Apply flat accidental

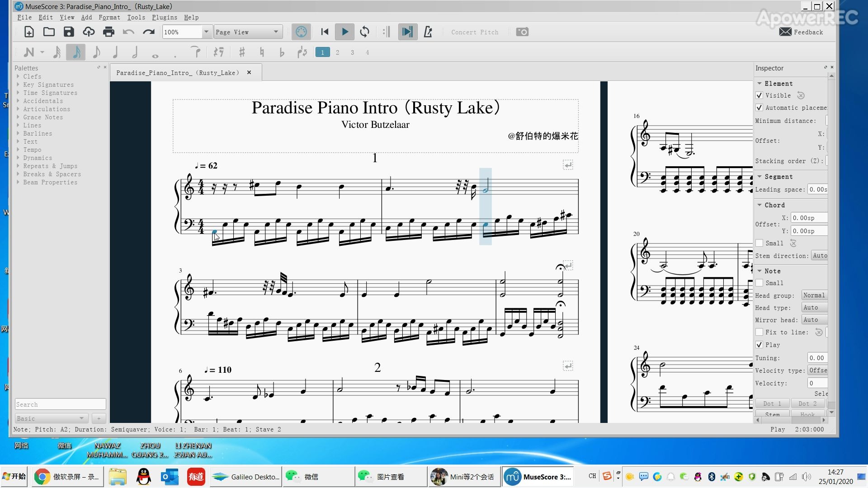[x=282, y=52]
